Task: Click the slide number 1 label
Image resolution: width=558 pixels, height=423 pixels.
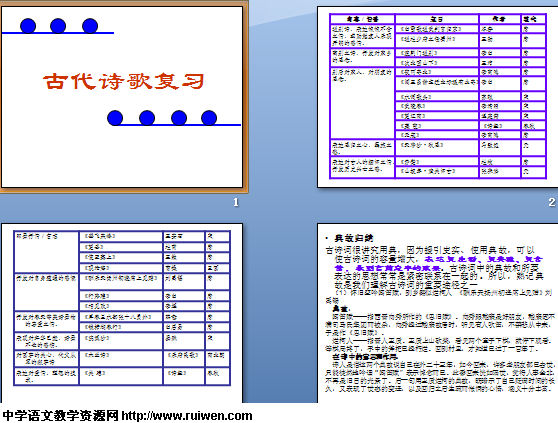Action: 236,202
